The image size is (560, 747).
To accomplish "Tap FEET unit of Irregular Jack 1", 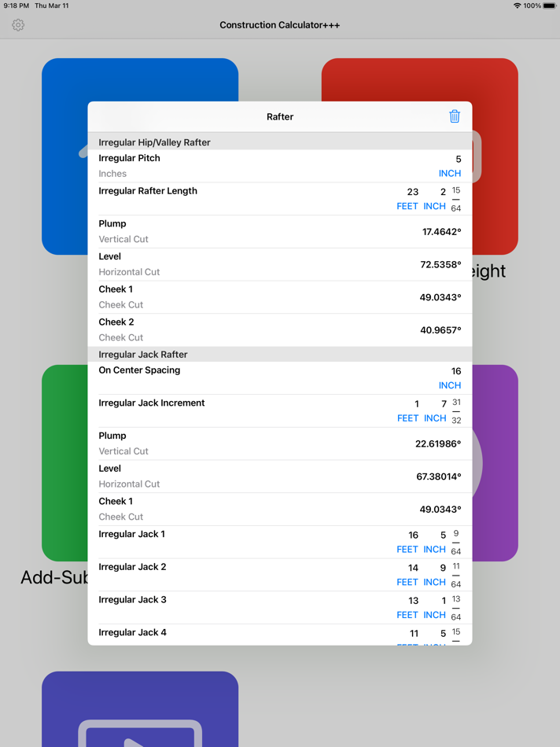I will [x=407, y=550].
